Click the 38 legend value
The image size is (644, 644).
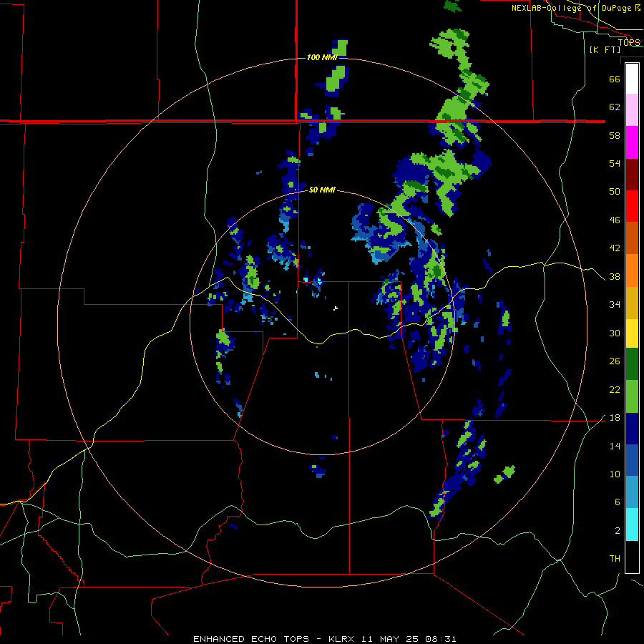(x=615, y=277)
